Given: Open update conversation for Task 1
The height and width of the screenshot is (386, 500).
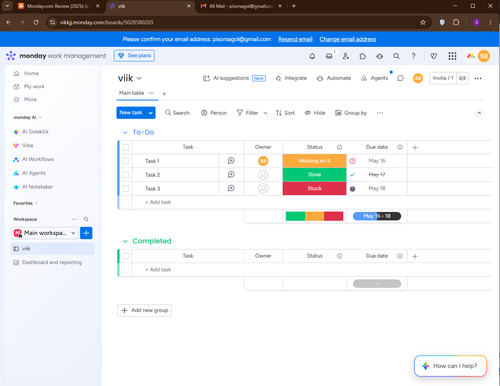Looking at the screenshot, I should pyautogui.click(x=231, y=161).
